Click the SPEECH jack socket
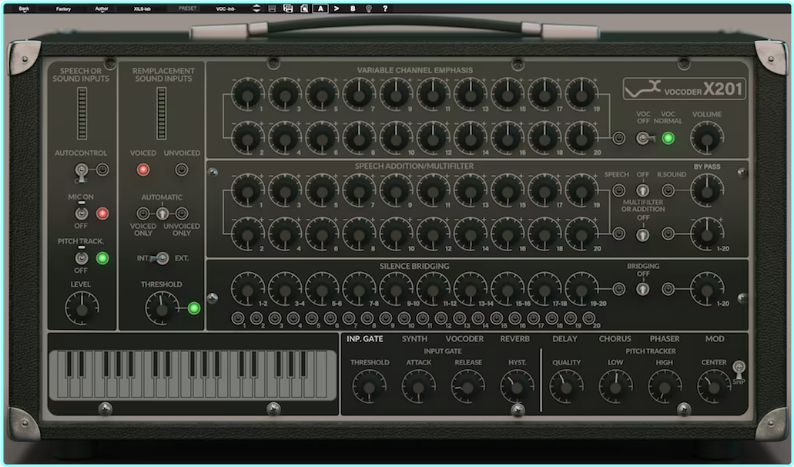 coord(618,190)
